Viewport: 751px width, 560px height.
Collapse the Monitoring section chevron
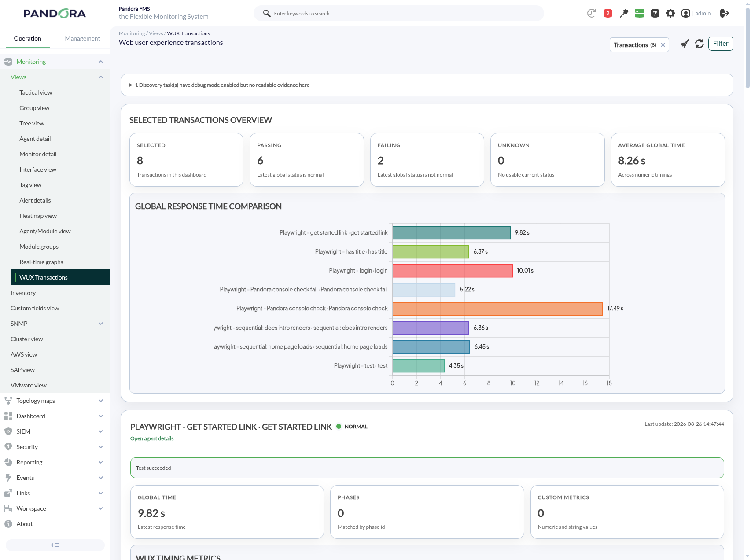pyautogui.click(x=101, y=62)
